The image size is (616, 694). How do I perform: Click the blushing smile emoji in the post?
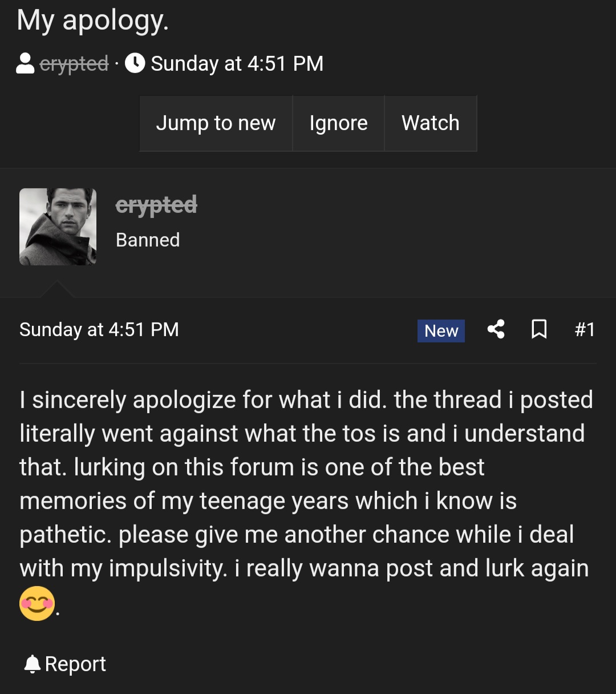coord(37,602)
